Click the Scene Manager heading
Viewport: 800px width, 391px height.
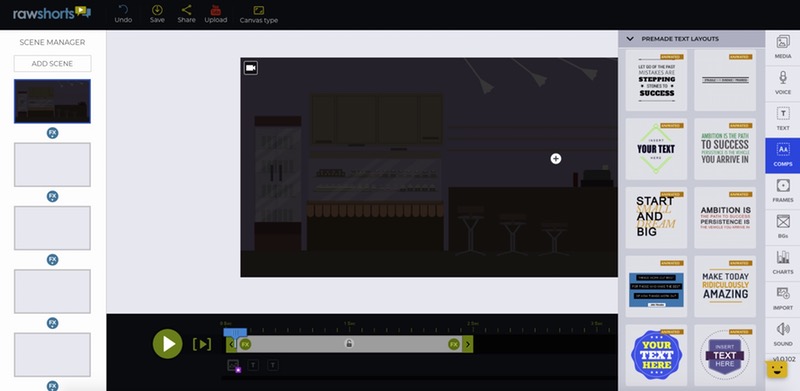click(x=53, y=42)
